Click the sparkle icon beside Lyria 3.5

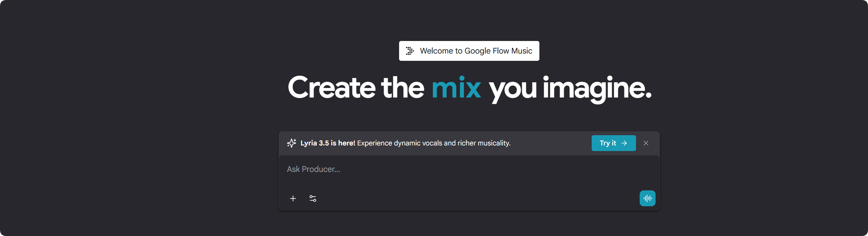point(292,143)
